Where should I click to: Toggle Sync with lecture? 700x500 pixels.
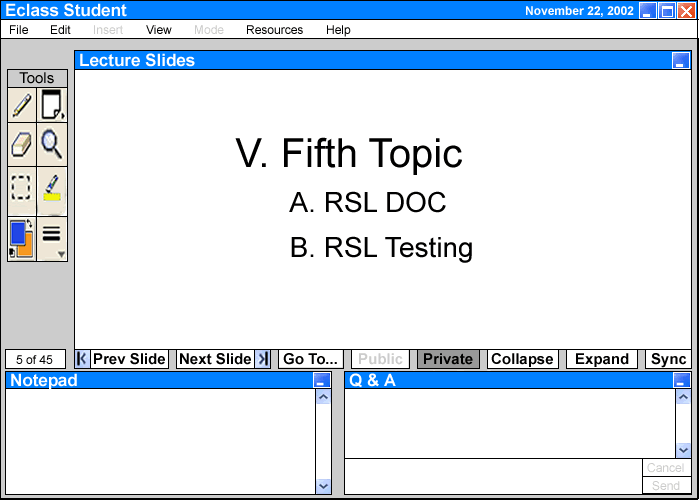668,359
